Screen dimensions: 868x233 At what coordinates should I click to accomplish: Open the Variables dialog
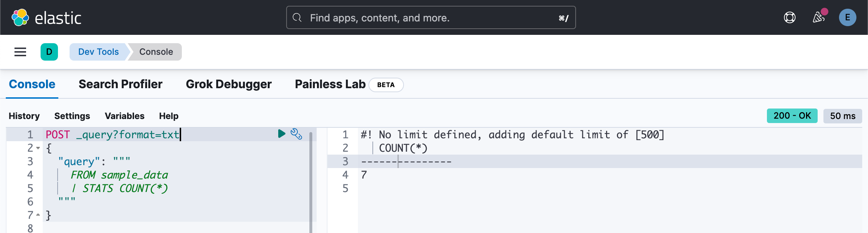[125, 116]
